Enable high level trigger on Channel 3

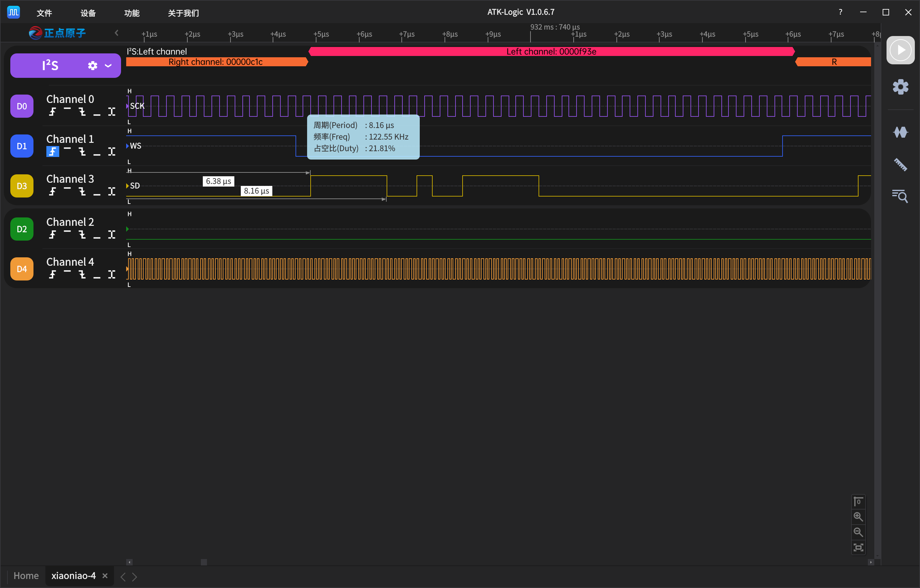67,188
